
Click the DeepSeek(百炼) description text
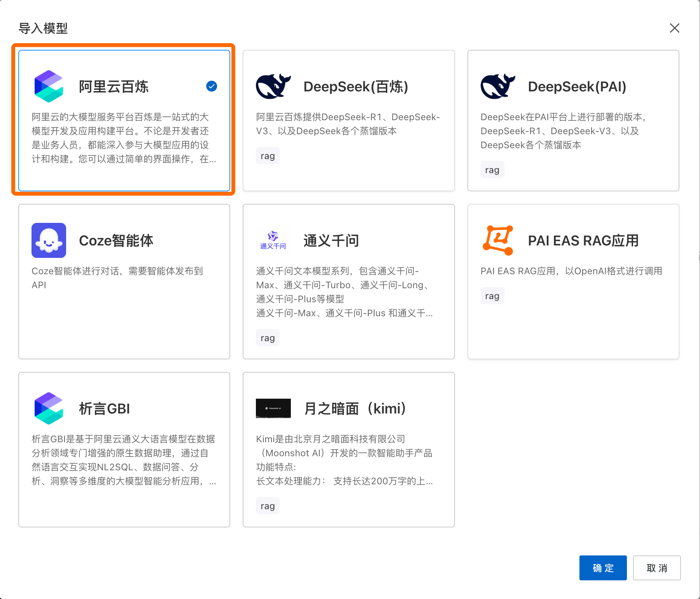[348, 124]
